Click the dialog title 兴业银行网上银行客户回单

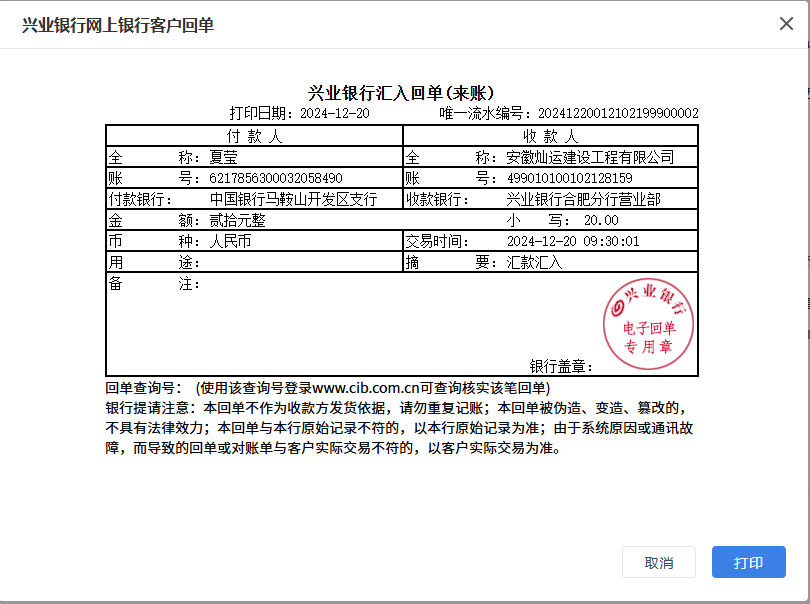coord(118,25)
